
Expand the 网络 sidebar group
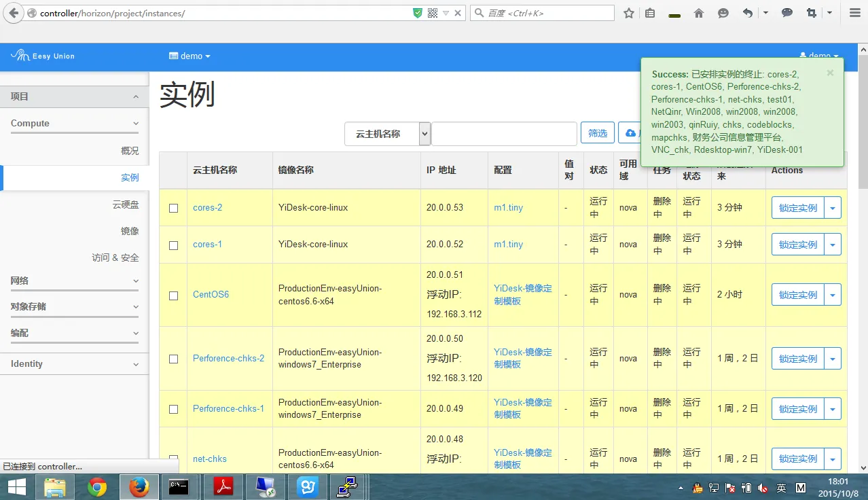point(75,281)
